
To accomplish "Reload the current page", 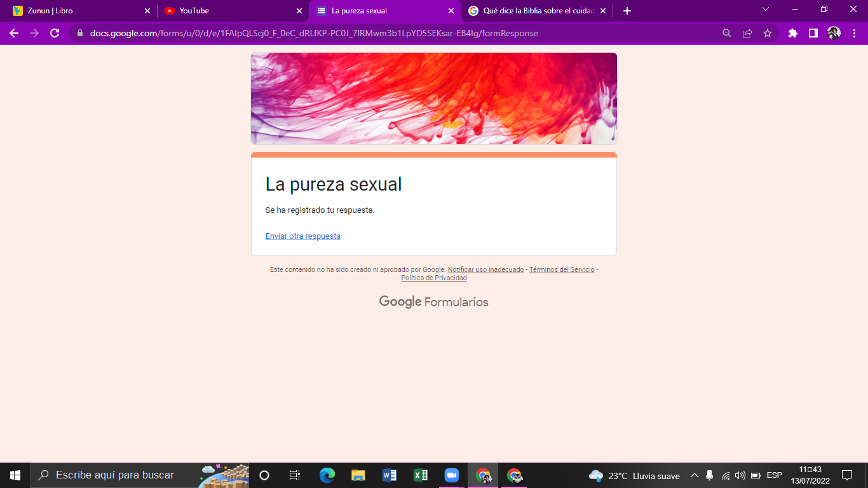I will [55, 33].
